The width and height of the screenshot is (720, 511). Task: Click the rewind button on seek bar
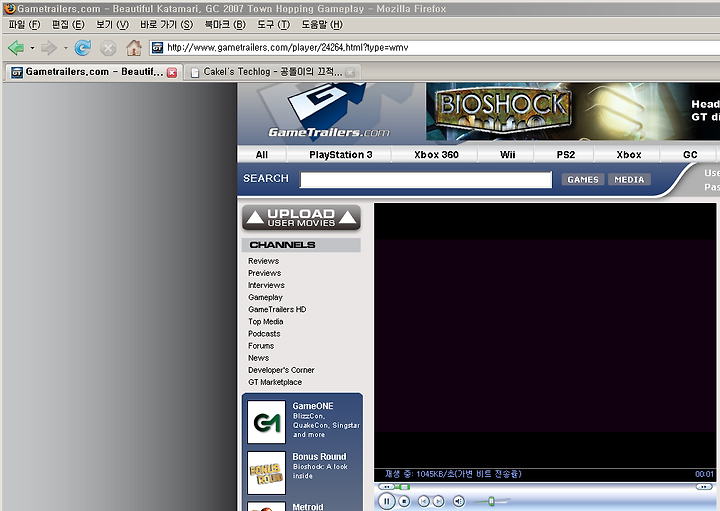tap(386, 487)
